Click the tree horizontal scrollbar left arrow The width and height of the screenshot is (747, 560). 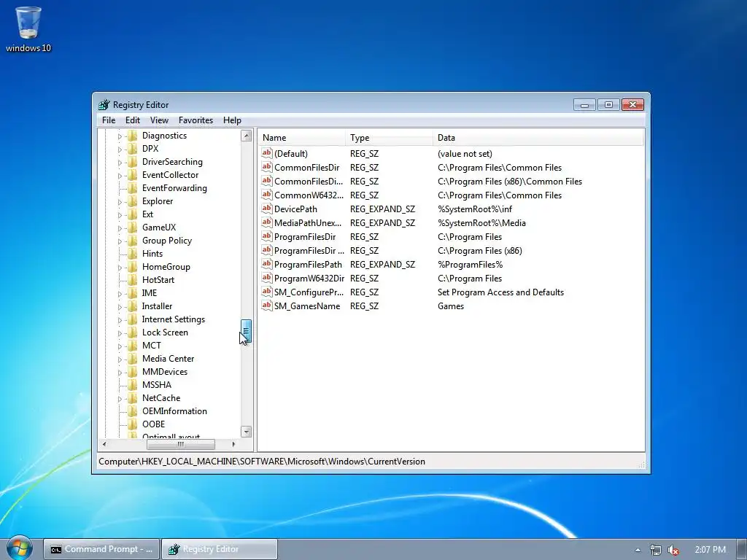[x=104, y=444]
